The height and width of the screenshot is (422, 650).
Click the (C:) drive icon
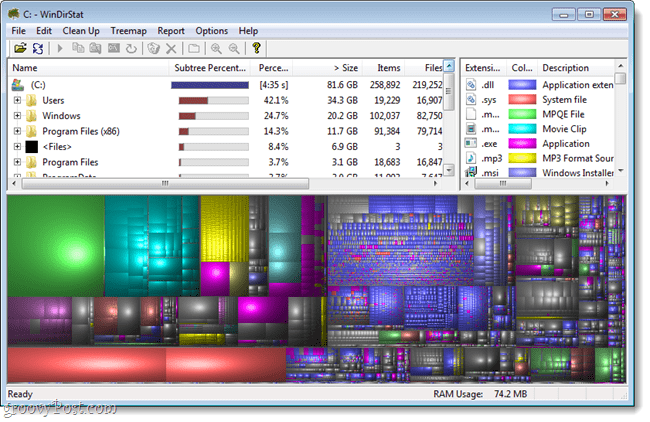point(17,85)
